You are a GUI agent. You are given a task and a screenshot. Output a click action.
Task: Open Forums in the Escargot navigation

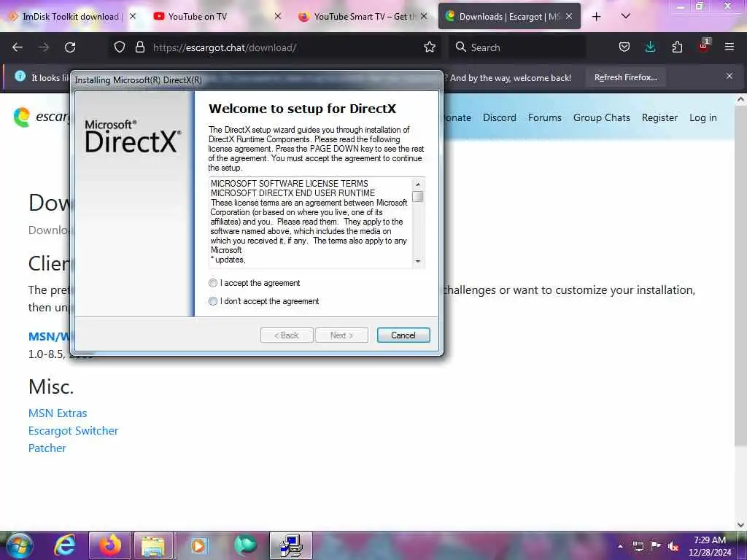(544, 117)
